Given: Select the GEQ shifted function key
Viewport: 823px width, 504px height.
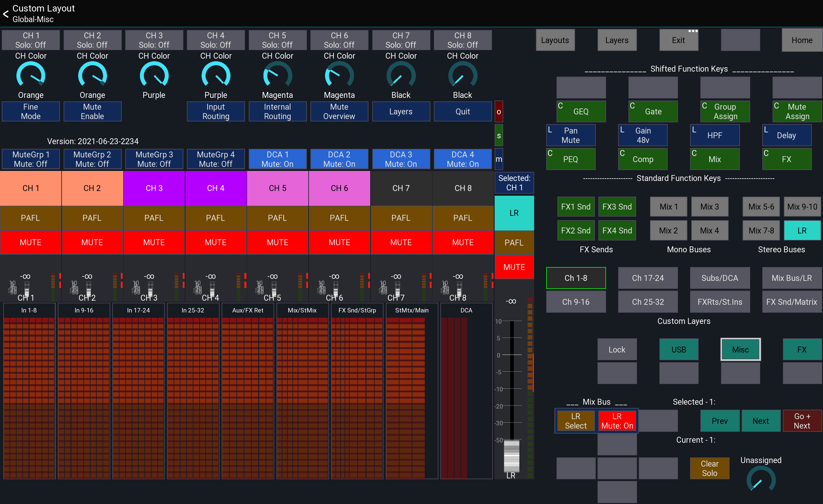Looking at the screenshot, I should point(581,111).
